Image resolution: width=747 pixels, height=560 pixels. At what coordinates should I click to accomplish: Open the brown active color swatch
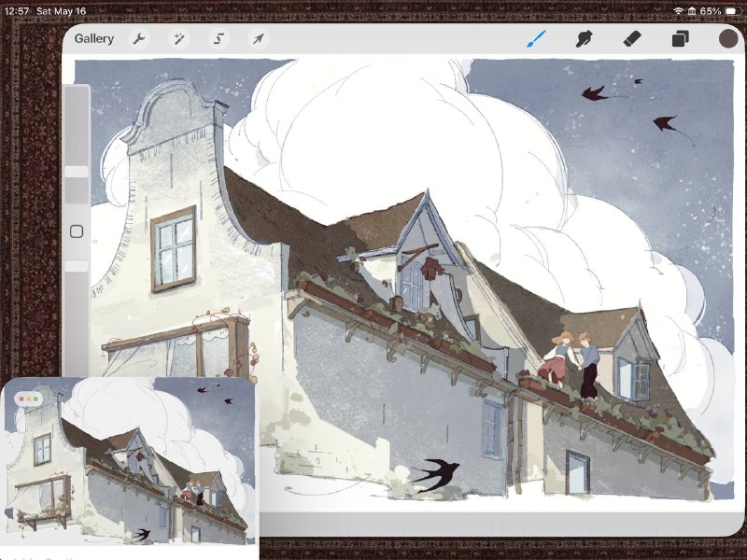point(728,38)
